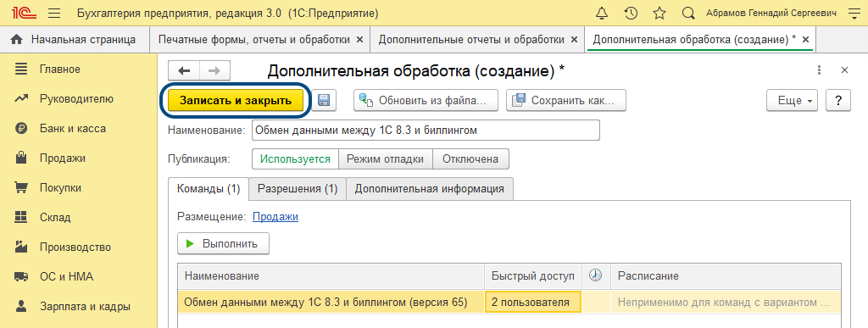Navigate forward with right arrow button

[214, 71]
